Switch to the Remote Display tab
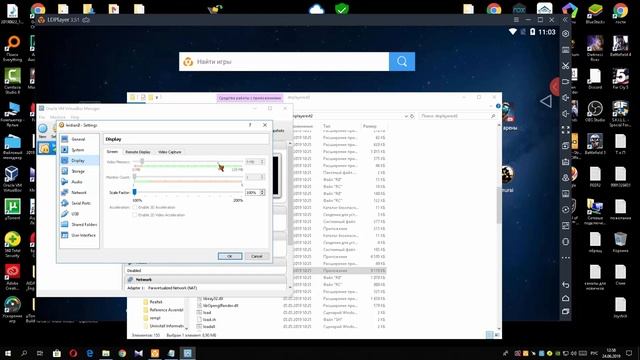Image resolution: width=640 pixels, height=360 pixels. (x=138, y=152)
